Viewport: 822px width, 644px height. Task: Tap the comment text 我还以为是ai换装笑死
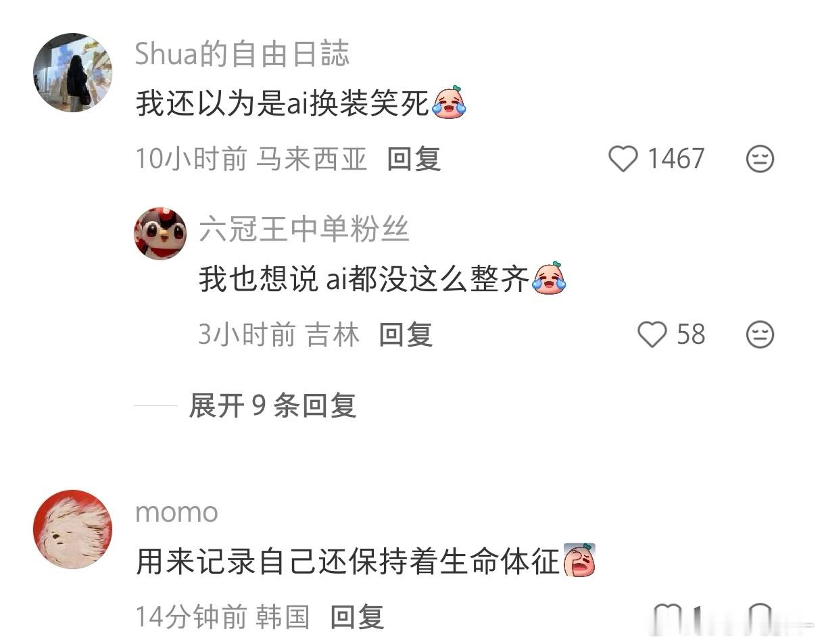283,105
